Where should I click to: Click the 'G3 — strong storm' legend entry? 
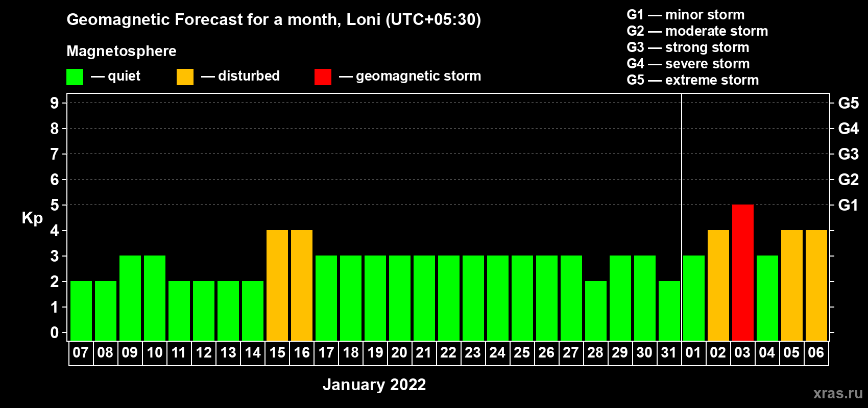pyautogui.click(x=688, y=47)
